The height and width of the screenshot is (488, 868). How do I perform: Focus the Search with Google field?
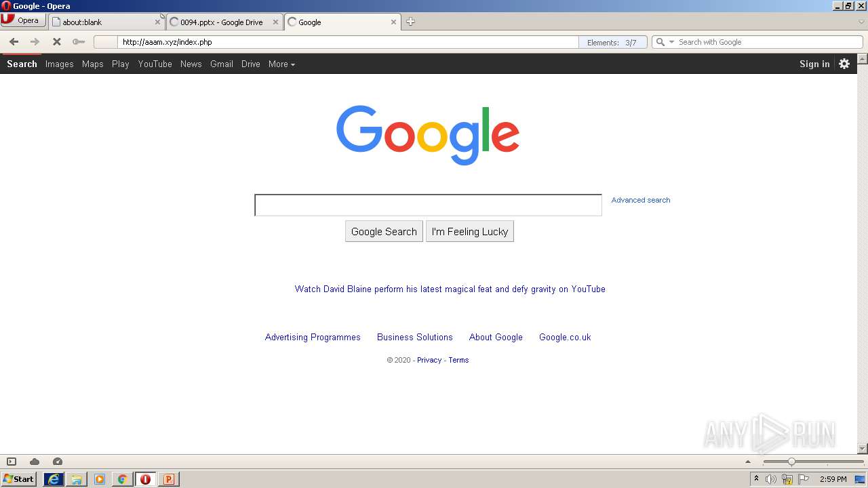pos(768,42)
